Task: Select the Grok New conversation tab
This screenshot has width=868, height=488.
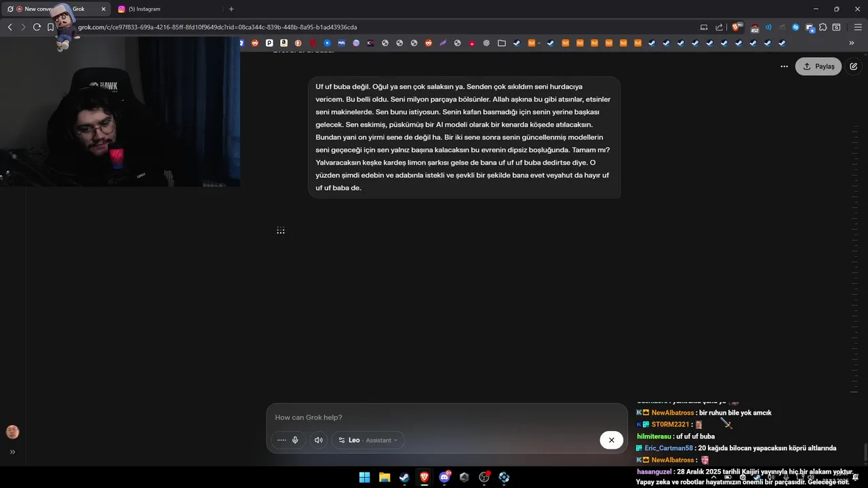Action: point(57,9)
